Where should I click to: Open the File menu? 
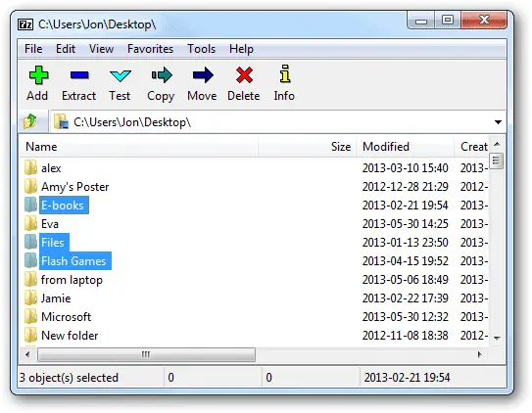tap(33, 49)
